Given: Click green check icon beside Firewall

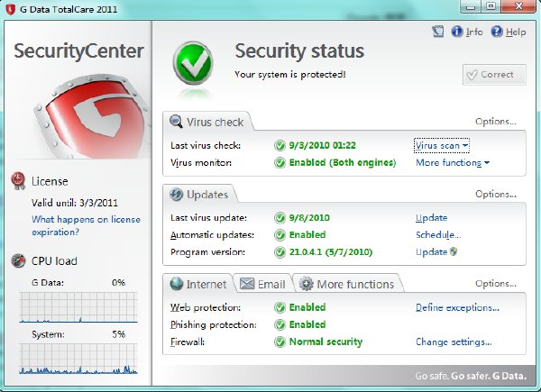Looking at the screenshot, I should coord(280,342).
